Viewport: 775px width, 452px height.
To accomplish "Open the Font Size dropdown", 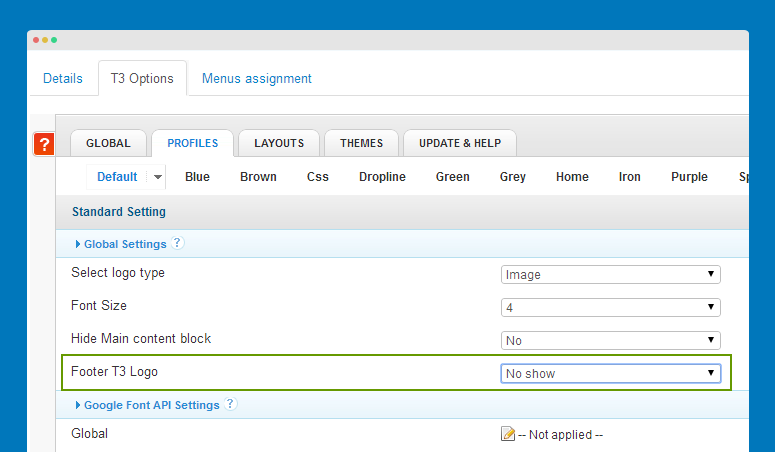I will click(610, 307).
